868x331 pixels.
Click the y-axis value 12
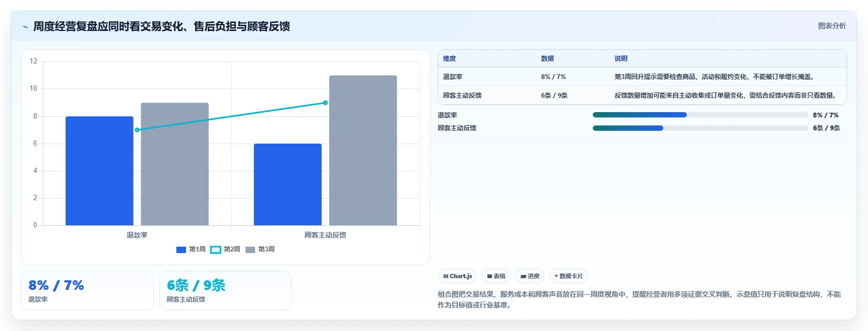[x=33, y=61]
